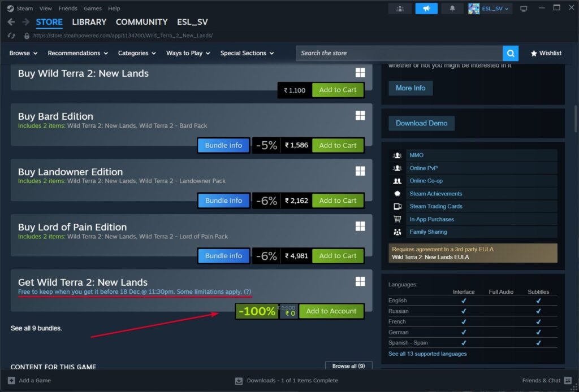Image resolution: width=579 pixels, height=392 pixels.
Task: Click into the Search the store field
Action: 399,53
